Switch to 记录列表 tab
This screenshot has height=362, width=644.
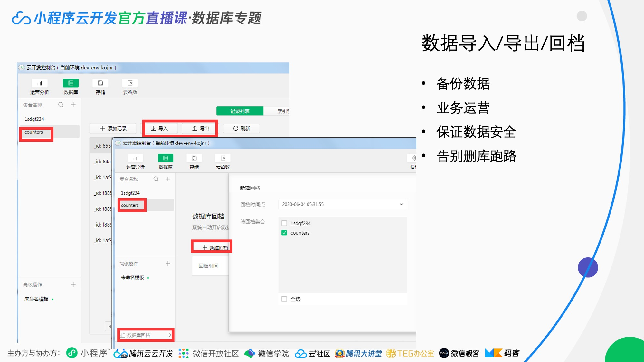[240, 111]
